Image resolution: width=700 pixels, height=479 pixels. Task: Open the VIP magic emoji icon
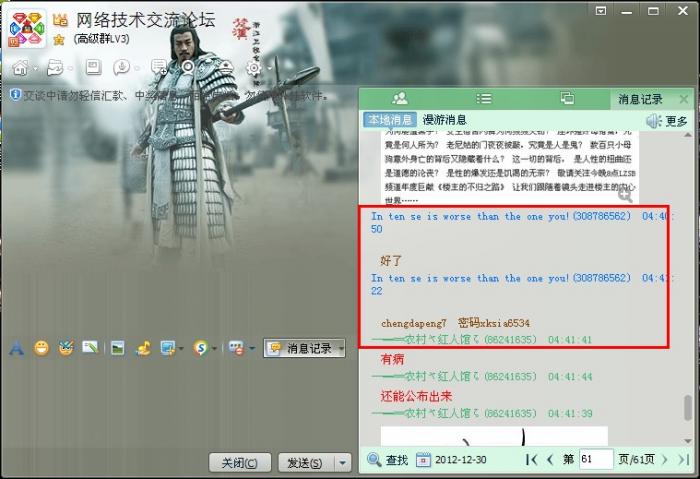[x=66, y=348]
